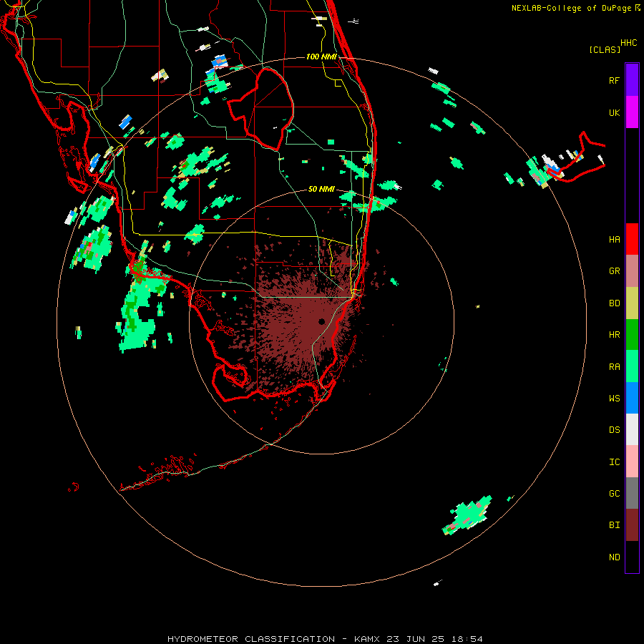
Task: Click the BI legend label
Action: (x=614, y=525)
